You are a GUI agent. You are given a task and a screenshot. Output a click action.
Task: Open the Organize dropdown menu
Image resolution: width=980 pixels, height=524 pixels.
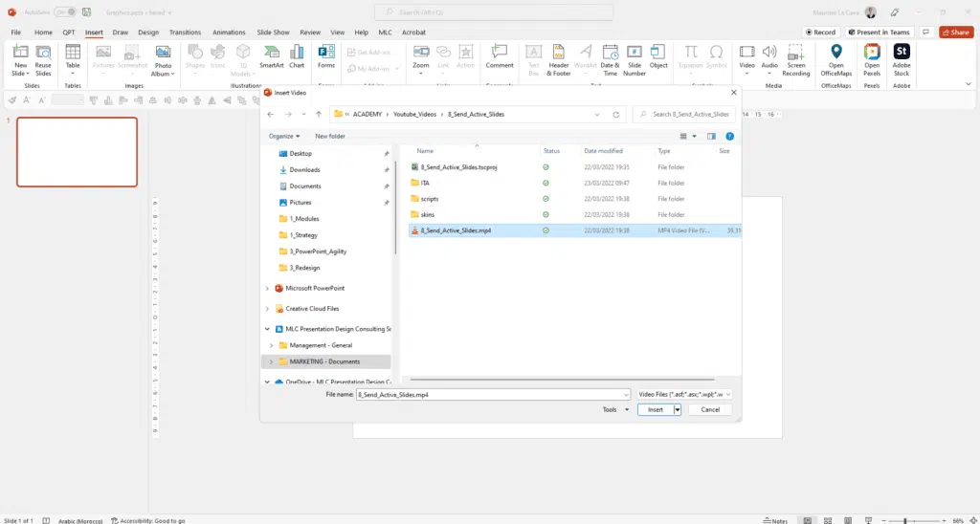284,136
